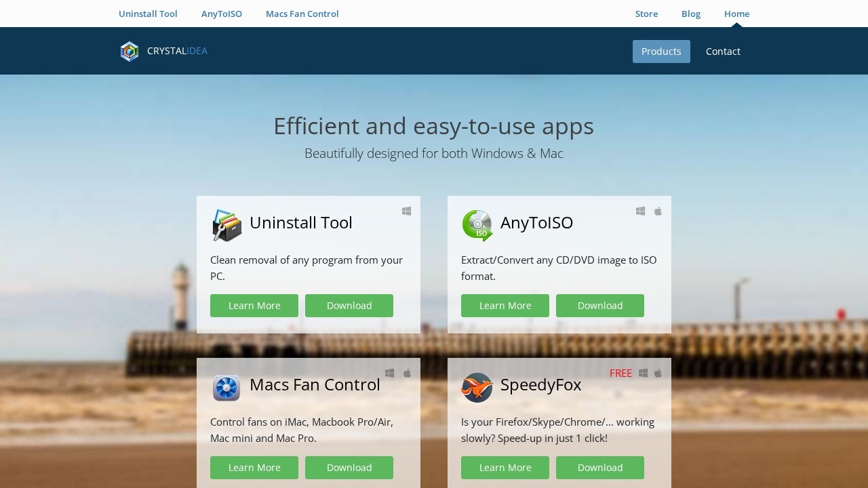Viewport: 868px width, 488px height.
Task: Download SpeedyFox
Action: point(600,468)
